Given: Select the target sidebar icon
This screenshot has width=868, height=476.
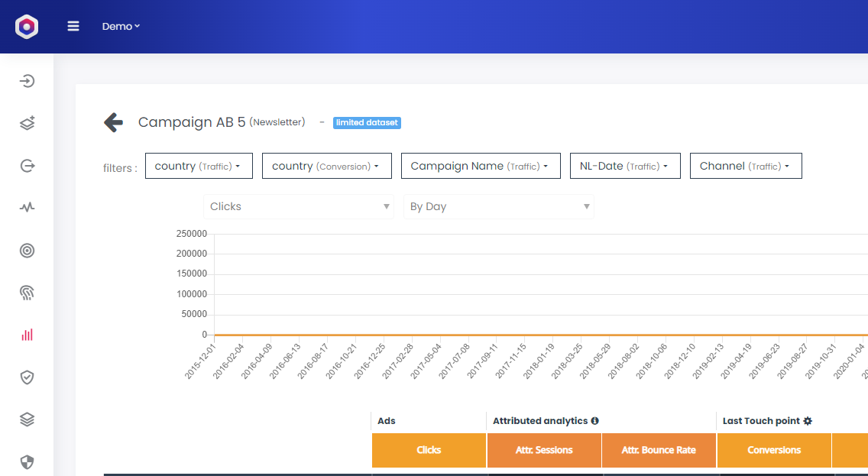Looking at the screenshot, I should click(x=28, y=250).
